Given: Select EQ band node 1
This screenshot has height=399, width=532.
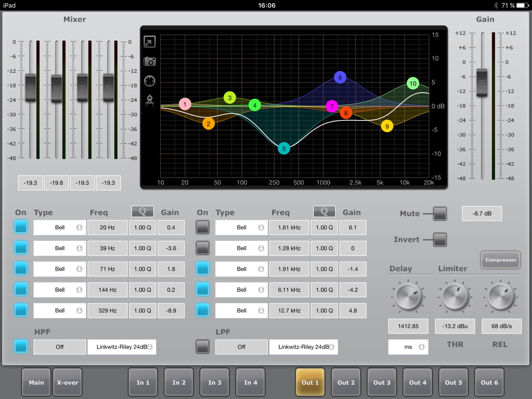Looking at the screenshot, I should click(185, 104).
